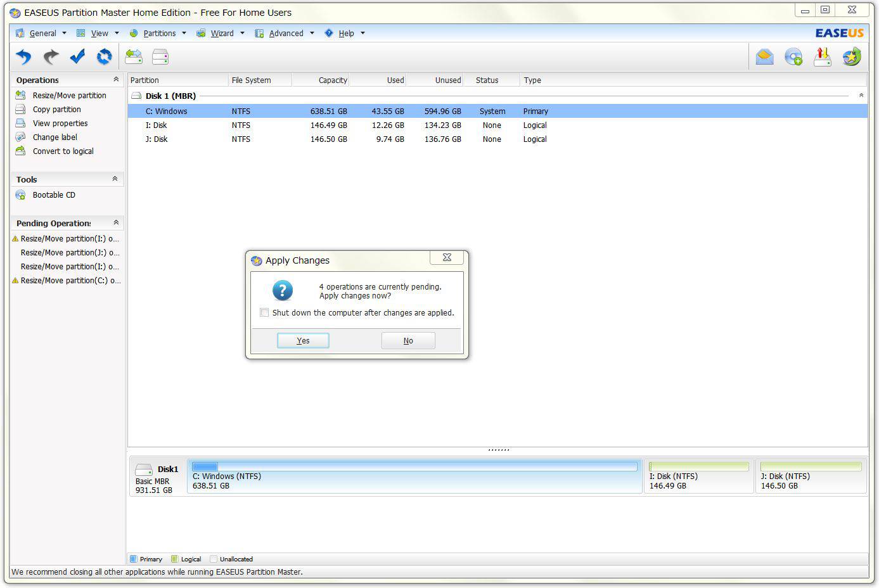Click the Change label link
Screen dimensions: 879x588
[x=55, y=137]
